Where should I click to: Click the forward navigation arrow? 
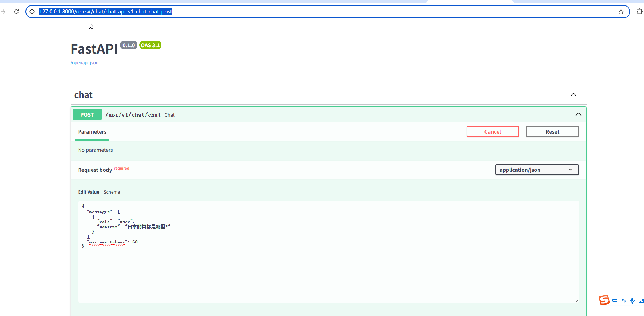[x=3, y=12]
